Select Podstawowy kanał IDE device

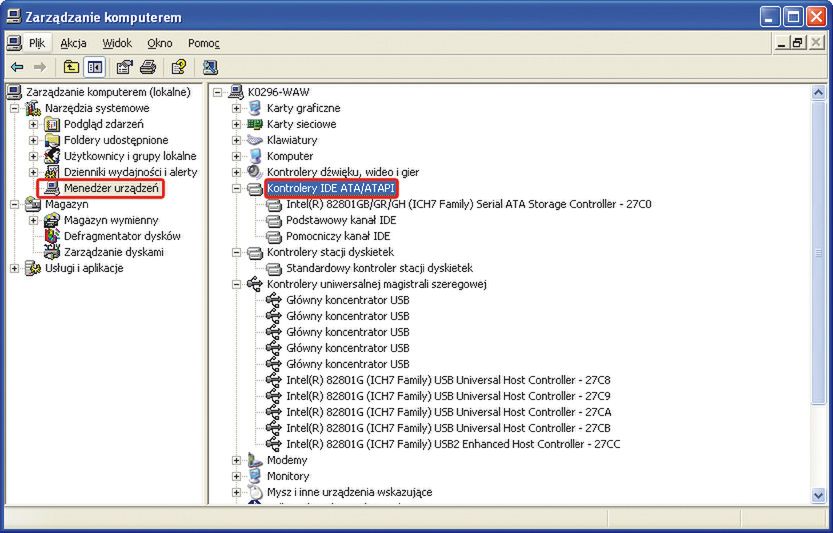pos(341,220)
